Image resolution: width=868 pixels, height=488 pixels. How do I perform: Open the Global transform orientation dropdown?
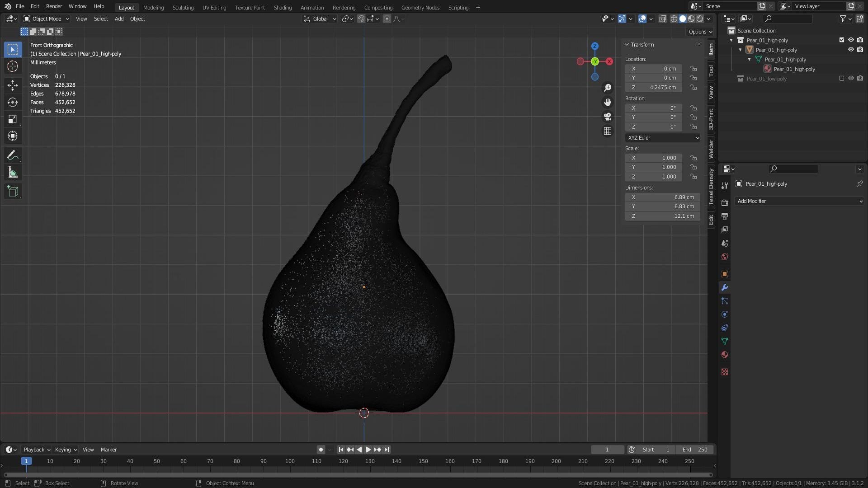pos(320,19)
